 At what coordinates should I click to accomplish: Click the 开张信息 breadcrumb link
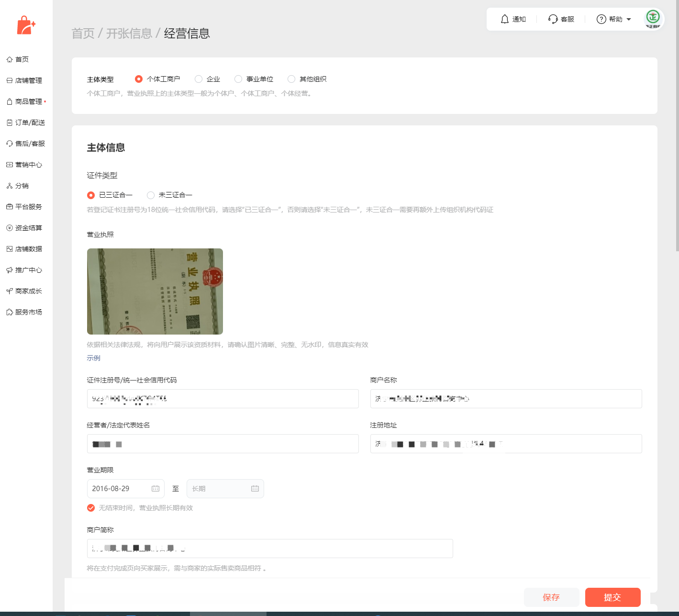tap(129, 34)
